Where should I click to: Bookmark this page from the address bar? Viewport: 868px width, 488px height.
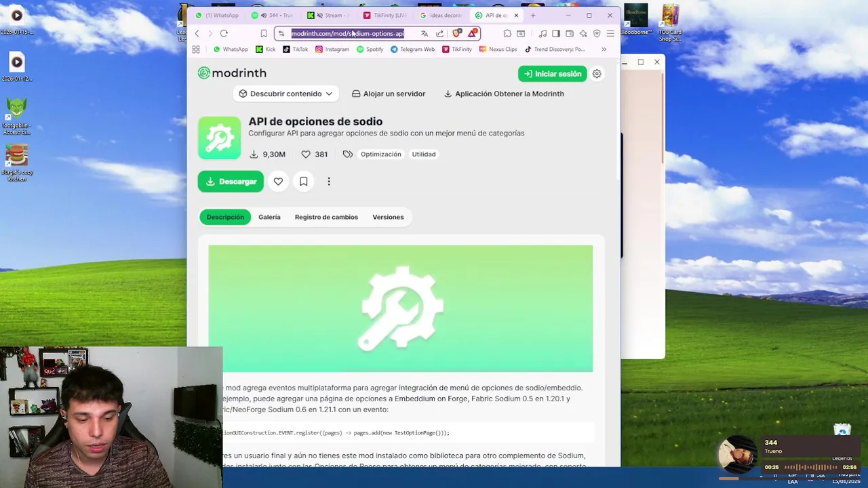tap(264, 33)
